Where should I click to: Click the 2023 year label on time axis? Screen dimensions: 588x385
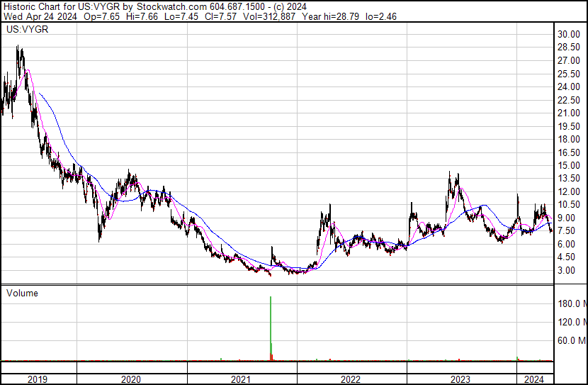pos(460,379)
